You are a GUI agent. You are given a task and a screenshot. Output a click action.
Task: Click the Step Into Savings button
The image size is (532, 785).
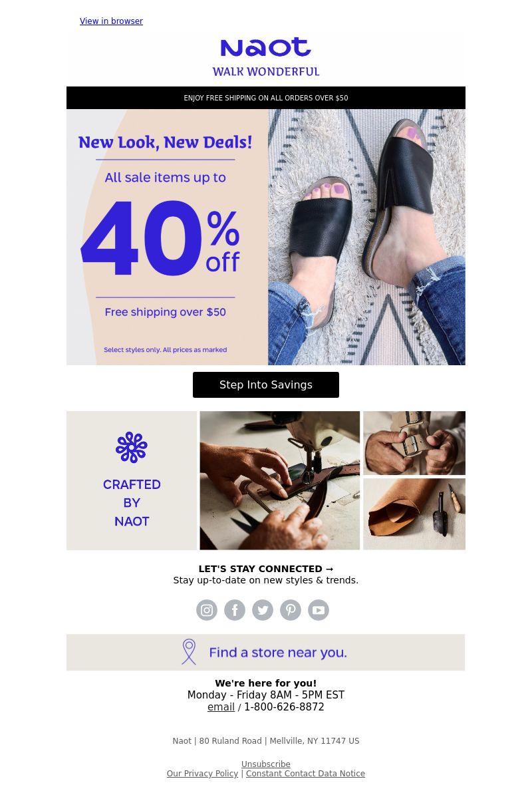point(266,385)
